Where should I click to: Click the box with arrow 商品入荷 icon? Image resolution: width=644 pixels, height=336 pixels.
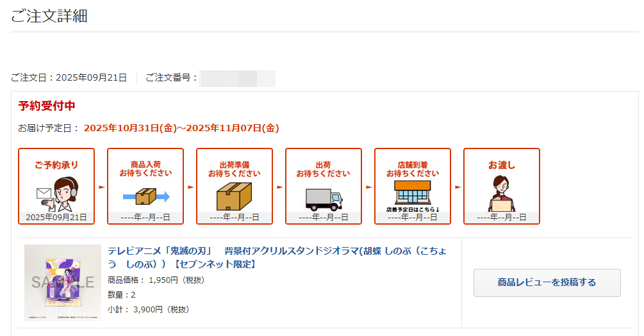pos(146,196)
